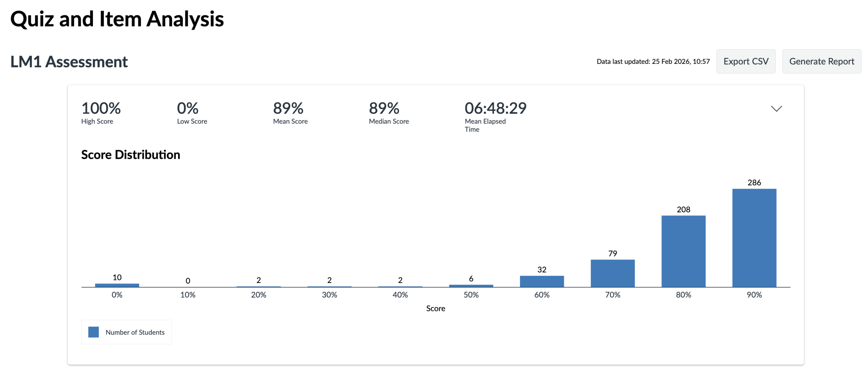Viewport: 868px width, 375px height.
Task: Click the Mean Elapsed Time value
Action: (x=495, y=109)
